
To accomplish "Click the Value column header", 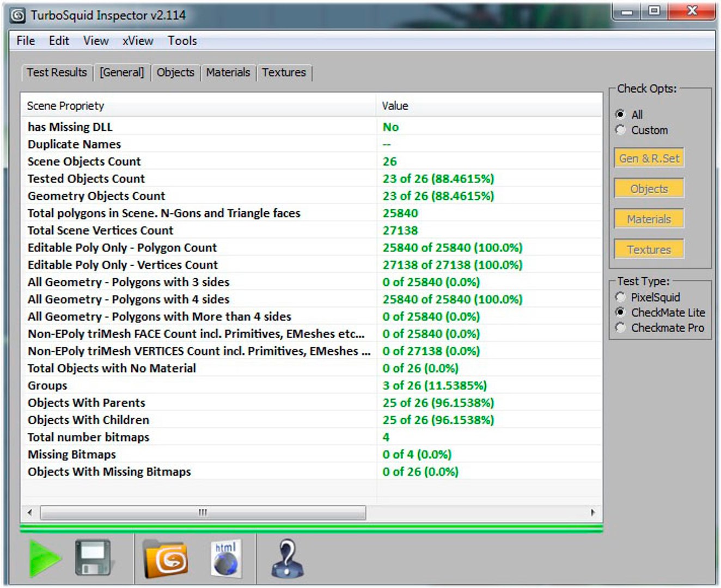I will click(489, 106).
